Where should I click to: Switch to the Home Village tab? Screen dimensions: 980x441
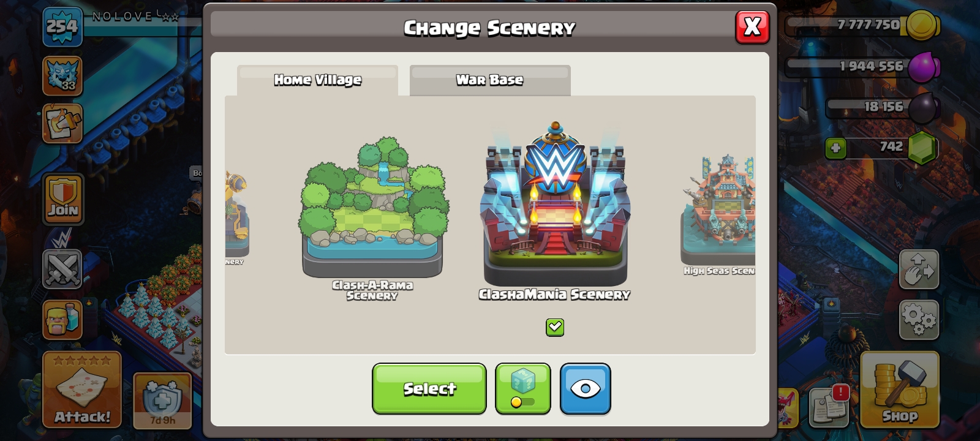click(317, 80)
